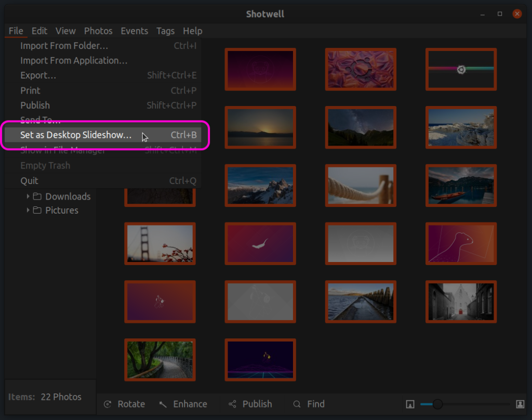Click the Publish toolbar button
The width and height of the screenshot is (532, 420).
click(x=251, y=404)
